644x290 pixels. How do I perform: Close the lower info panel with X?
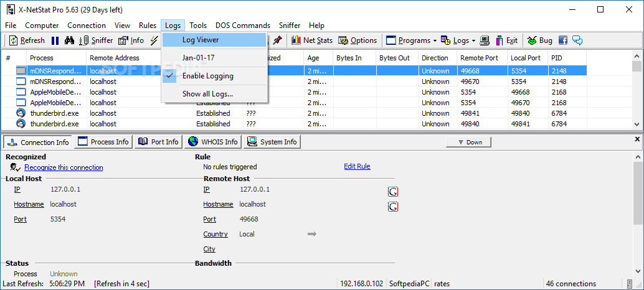(637, 139)
